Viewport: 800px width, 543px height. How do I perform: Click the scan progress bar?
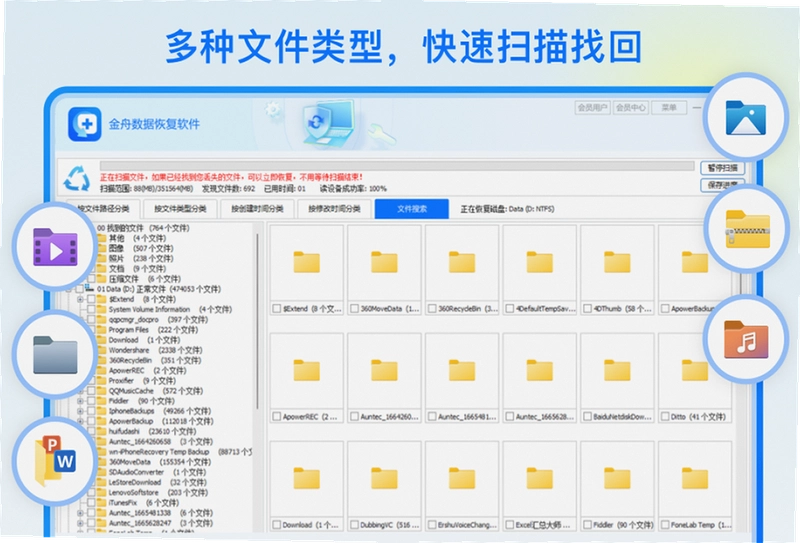[x=397, y=166]
